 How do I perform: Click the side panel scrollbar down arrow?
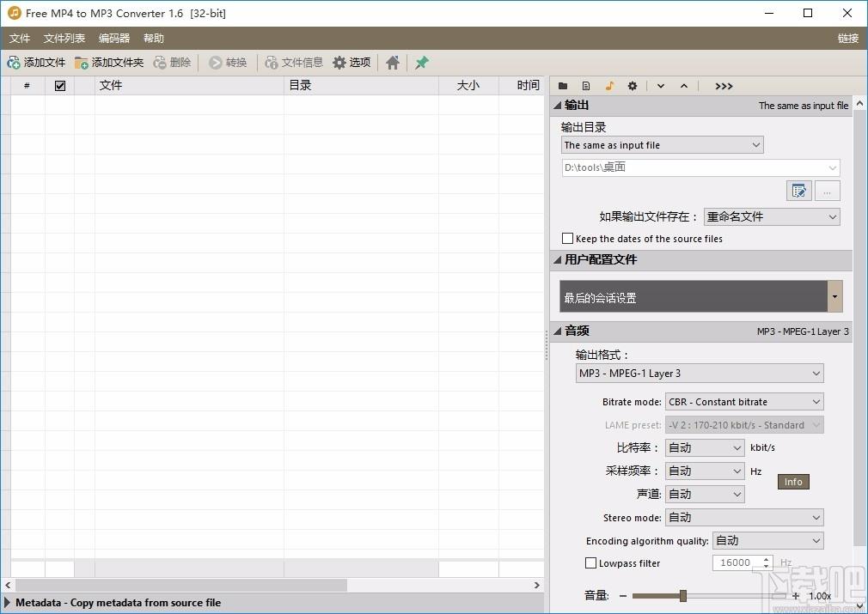859,605
